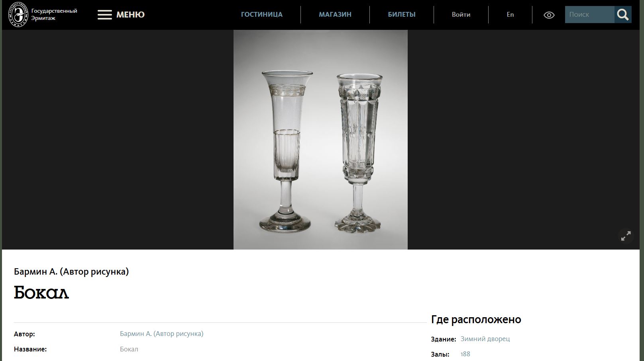Screen dimensions: 644x361
Task: Open the hamburger МЕНЮ icon
Action: (x=105, y=15)
